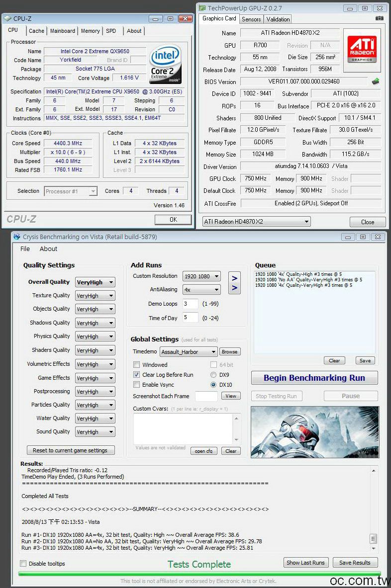
Task: Click the Custom Cvars text area
Action: (184, 428)
